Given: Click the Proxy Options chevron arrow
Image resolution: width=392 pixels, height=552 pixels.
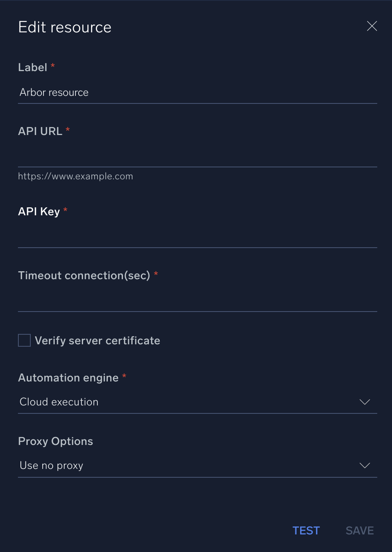Looking at the screenshot, I should pyautogui.click(x=364, y=465).
